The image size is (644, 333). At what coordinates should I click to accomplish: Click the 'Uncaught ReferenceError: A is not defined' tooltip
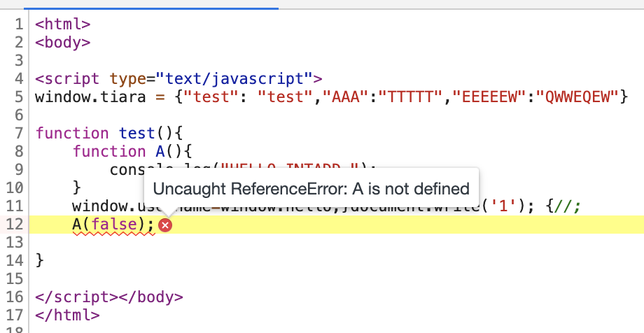click(x=311, y=188)
